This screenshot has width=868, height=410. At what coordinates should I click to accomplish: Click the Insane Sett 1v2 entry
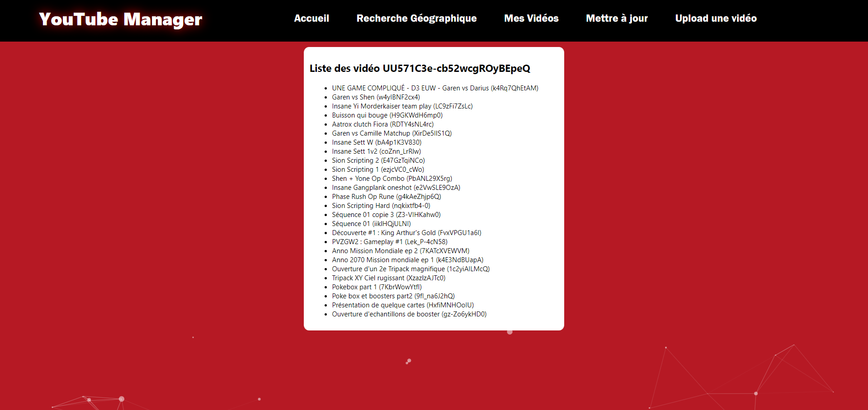click(x=376, y=151)
